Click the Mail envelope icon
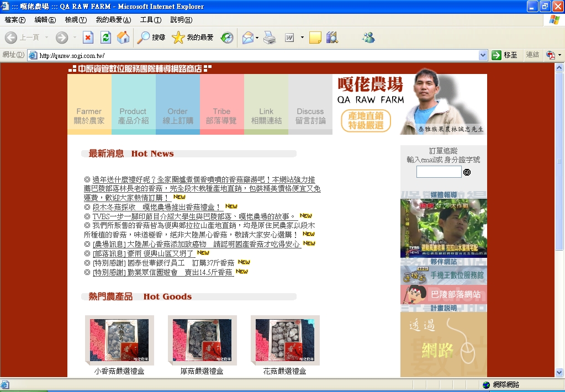The height and width of the screenshot is (392, 565). (x=247, y=38)
